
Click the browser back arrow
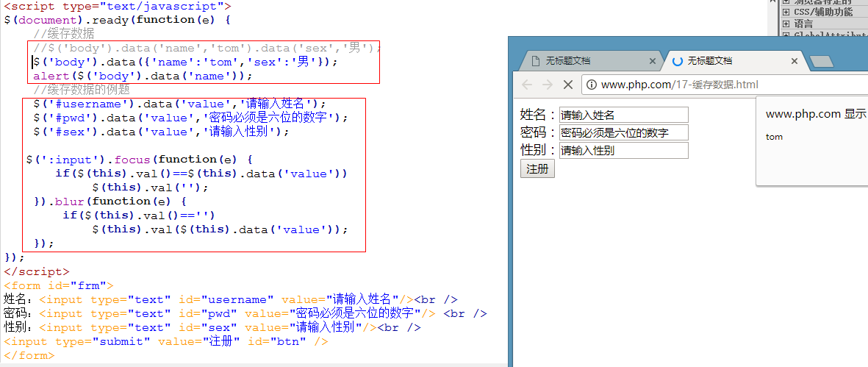tap(527, 85)
